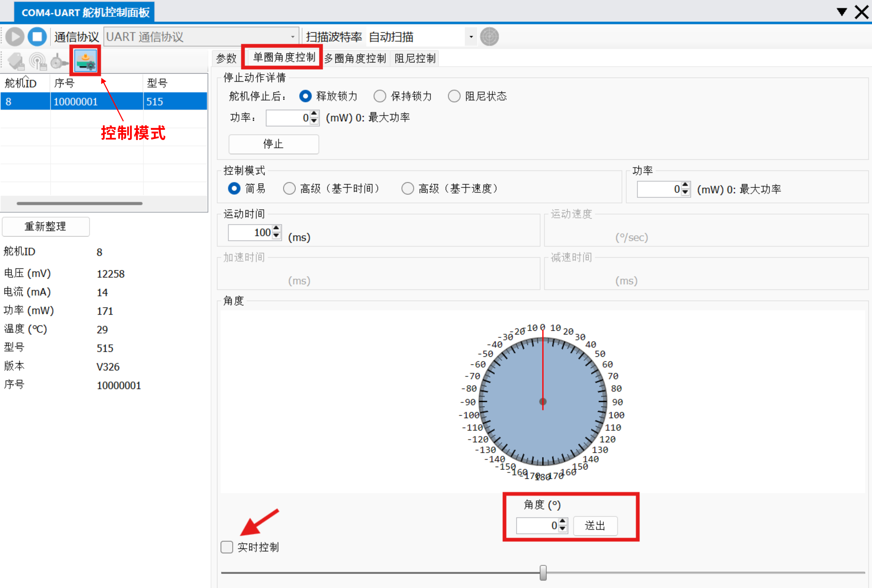This screenshot has width=872, height=588.
Task: Choose 高级（基于时间）control mode
Action: tap(289, 189)
